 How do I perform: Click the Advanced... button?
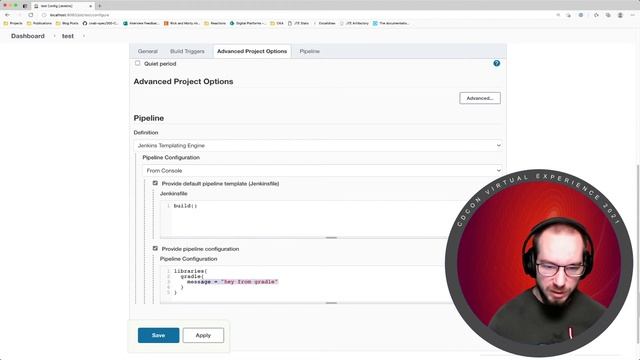pyautogui.click(x=480, y=98)
